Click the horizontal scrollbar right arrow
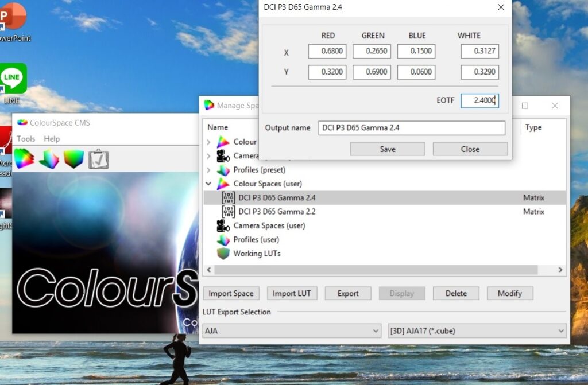 click(560, 270)
